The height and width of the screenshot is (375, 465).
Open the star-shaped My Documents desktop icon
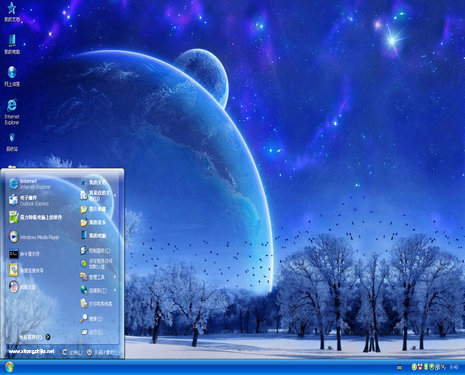[x=12, y=12]
